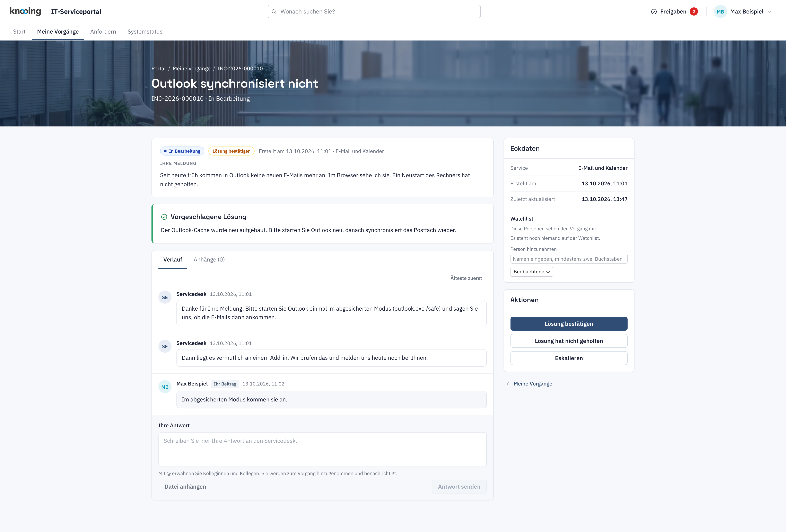Screen dimensions: 786x532
Task: Go to the Anfordern navigation item
Action: tap(103, 32)
